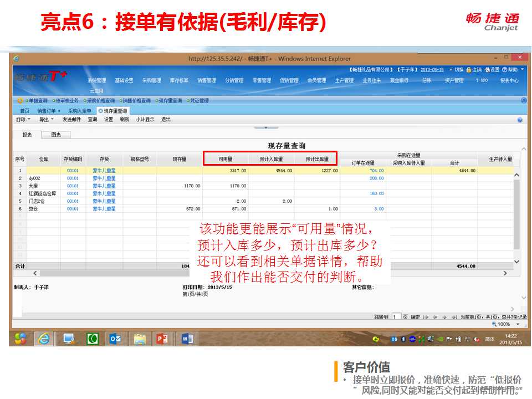Launch Outlook from the taskbar
Viewport: 532px width, 399px height.
tap(115, 338)
